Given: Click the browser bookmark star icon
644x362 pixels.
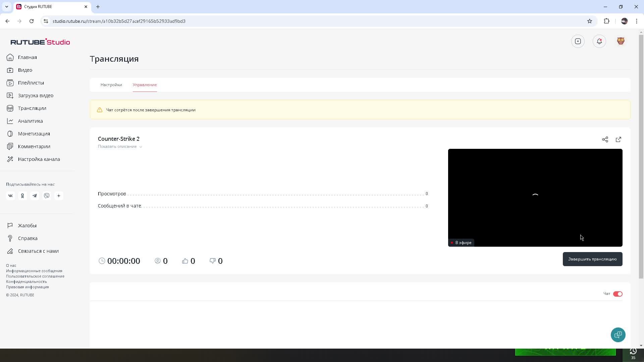Looking at the screenshot, I should [x=590, y=21].
